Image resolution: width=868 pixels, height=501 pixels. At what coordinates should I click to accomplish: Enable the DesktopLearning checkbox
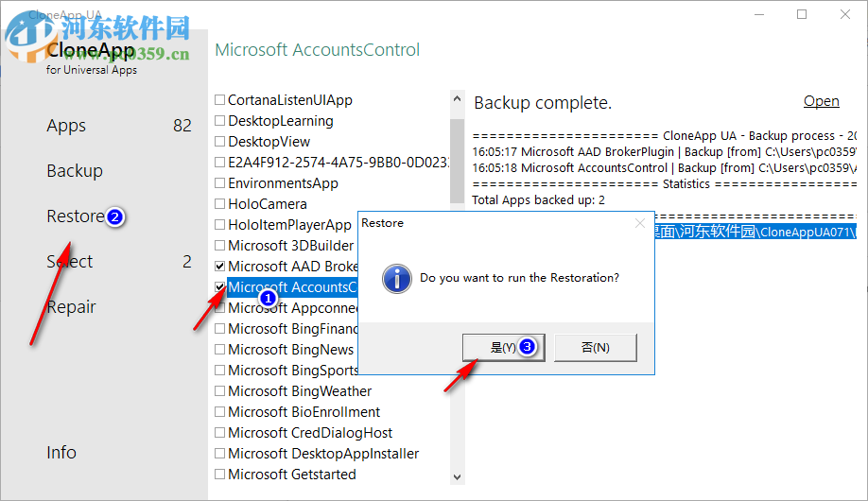pos(220,121)
